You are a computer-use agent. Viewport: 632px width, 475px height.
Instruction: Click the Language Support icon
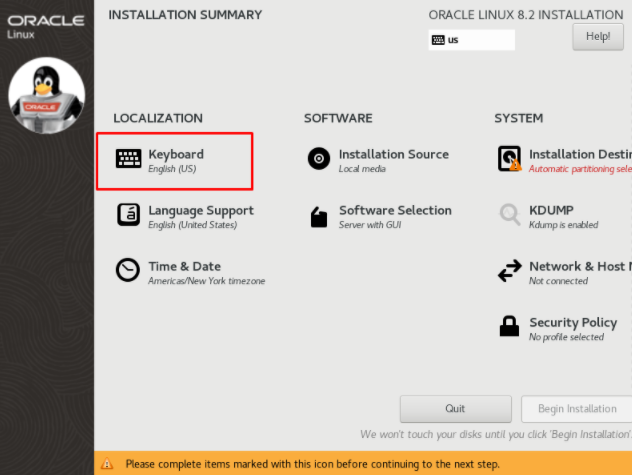[x=128, y=215]
